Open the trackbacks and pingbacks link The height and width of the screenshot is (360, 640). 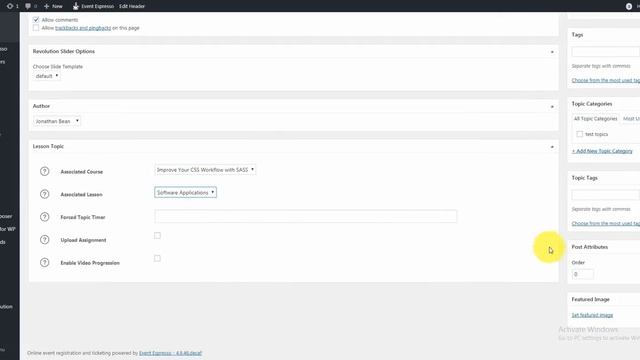[x=83, y=28]
